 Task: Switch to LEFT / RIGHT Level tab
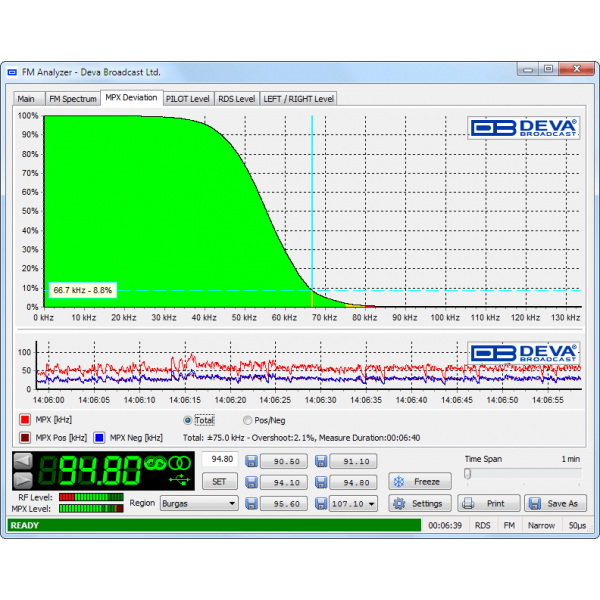(298, 99)
